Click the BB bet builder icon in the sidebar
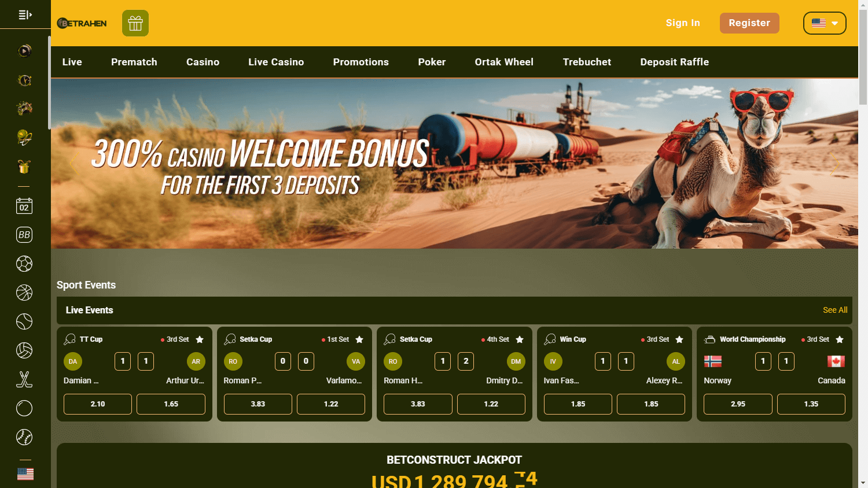The width and height of the screenshot is (868, 488). [x=24, y=235]
